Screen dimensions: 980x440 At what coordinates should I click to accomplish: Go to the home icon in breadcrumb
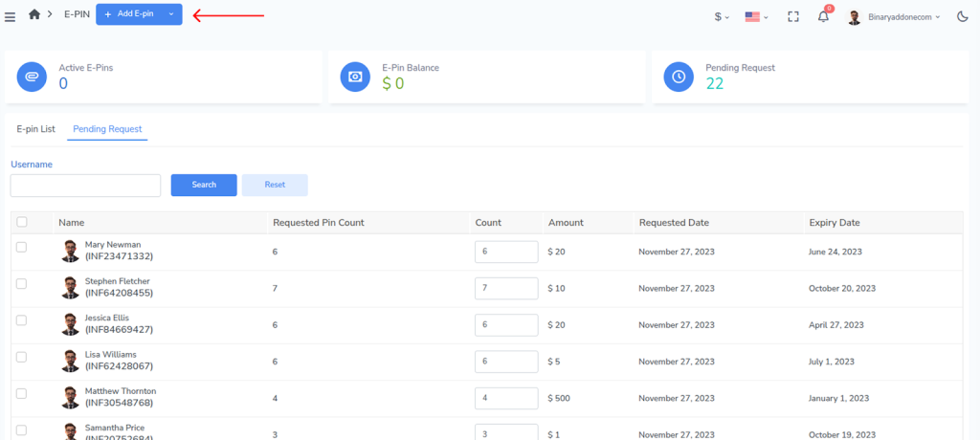(35, 14)
